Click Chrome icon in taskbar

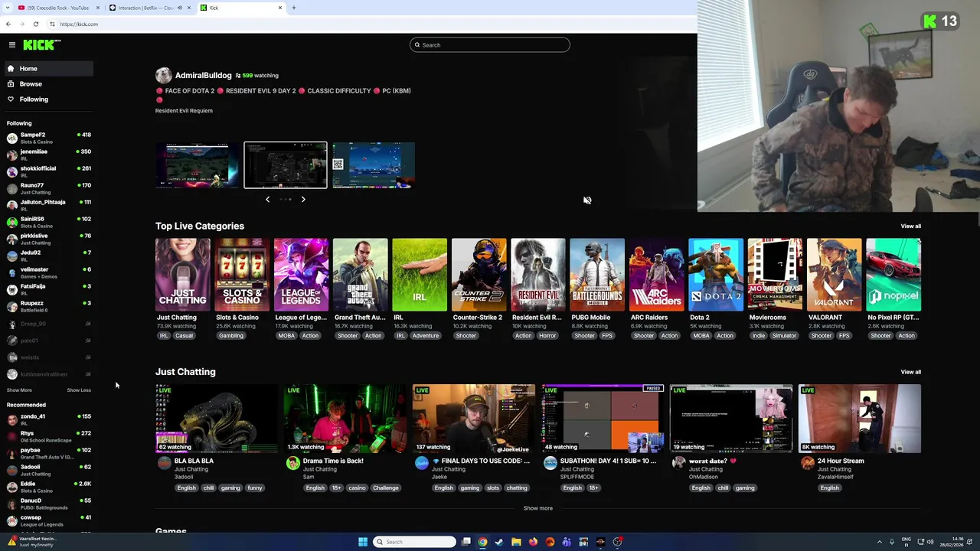[482, 542]
